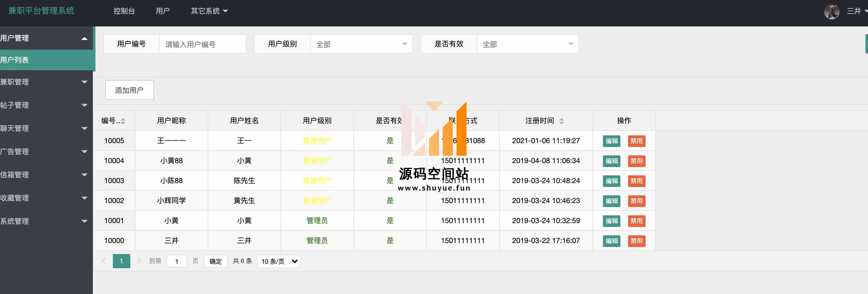The width and height of the screenshot is (868, 294).
Task: Select the 10005 id cell
Action: click(114, 141)
